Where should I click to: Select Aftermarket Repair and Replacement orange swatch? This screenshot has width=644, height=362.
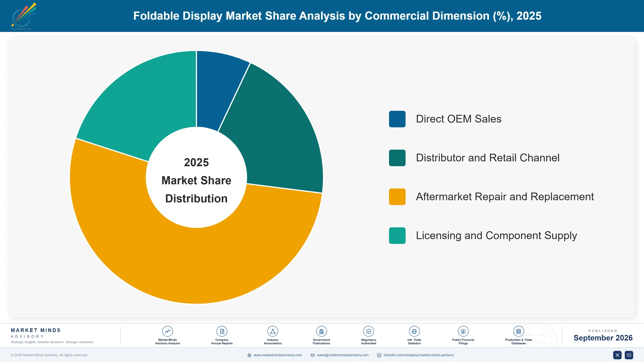397,197
